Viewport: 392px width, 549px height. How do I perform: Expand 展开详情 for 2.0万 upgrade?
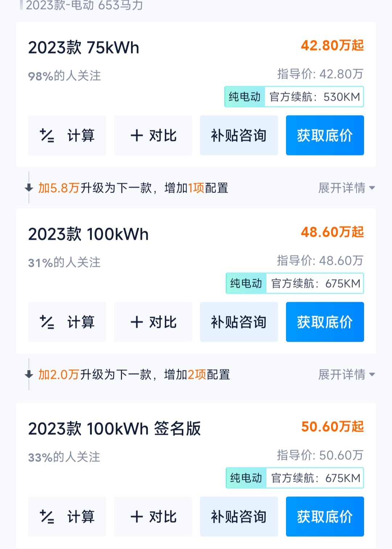click(x=347, y=374)
